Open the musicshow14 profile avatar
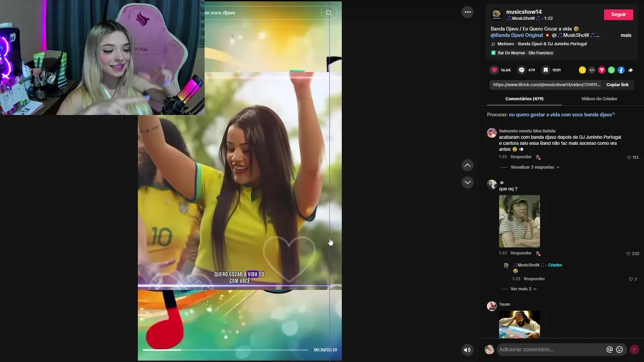 (496, 15)
